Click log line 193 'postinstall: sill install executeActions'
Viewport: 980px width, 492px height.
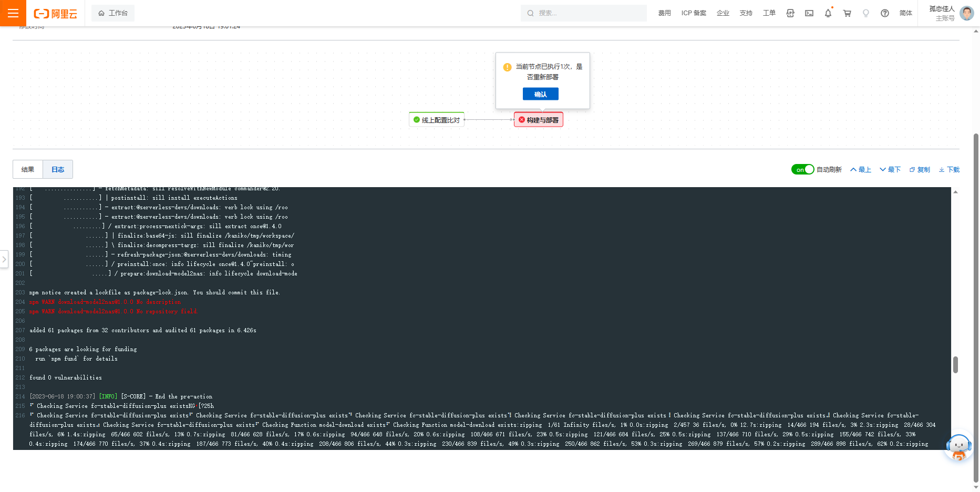point(133,198)
